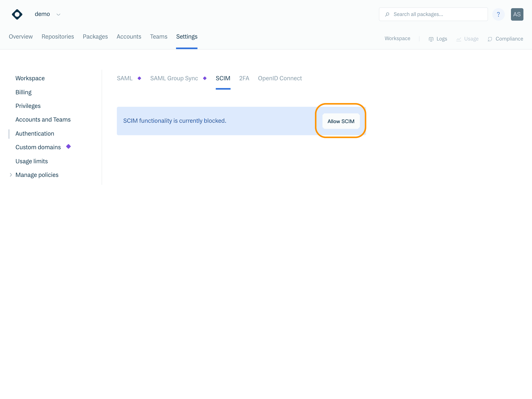This screenshot has height=399, width=532.
Task: Open the help question mark icon
Action: pos(498,14)
